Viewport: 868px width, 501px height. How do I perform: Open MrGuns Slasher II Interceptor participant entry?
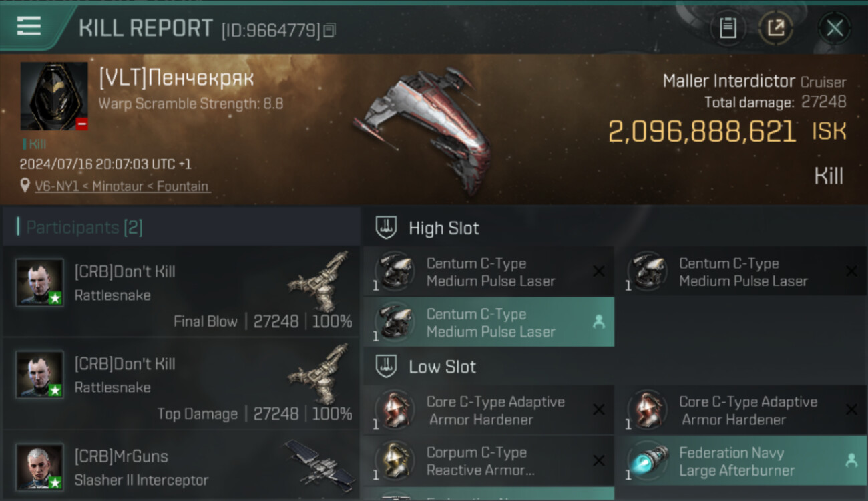[x=181, y=466]
